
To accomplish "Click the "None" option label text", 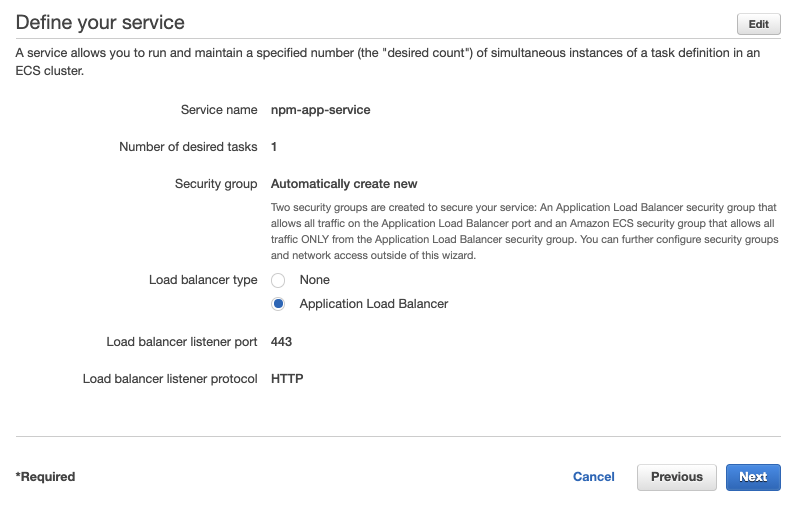I will pos(314,280).
